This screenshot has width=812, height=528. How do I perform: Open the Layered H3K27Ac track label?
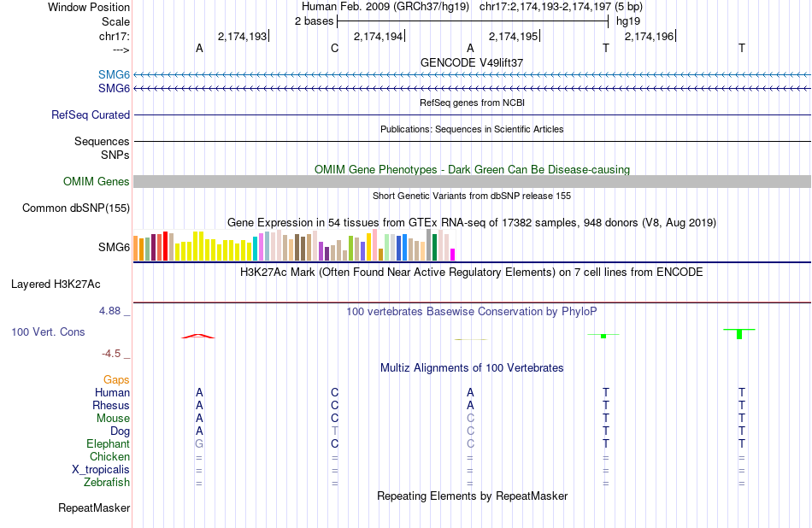click(56, 285)
